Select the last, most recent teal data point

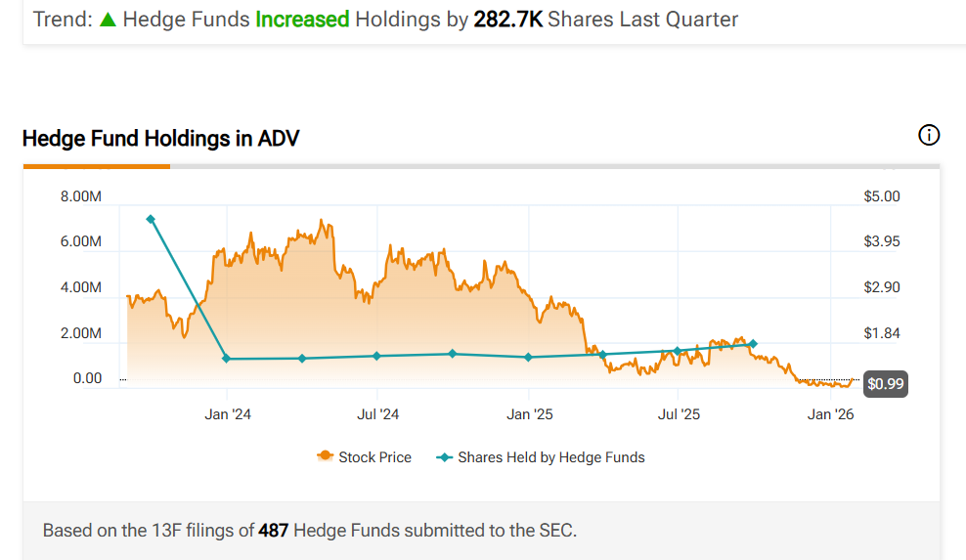(x=752, y=344)
